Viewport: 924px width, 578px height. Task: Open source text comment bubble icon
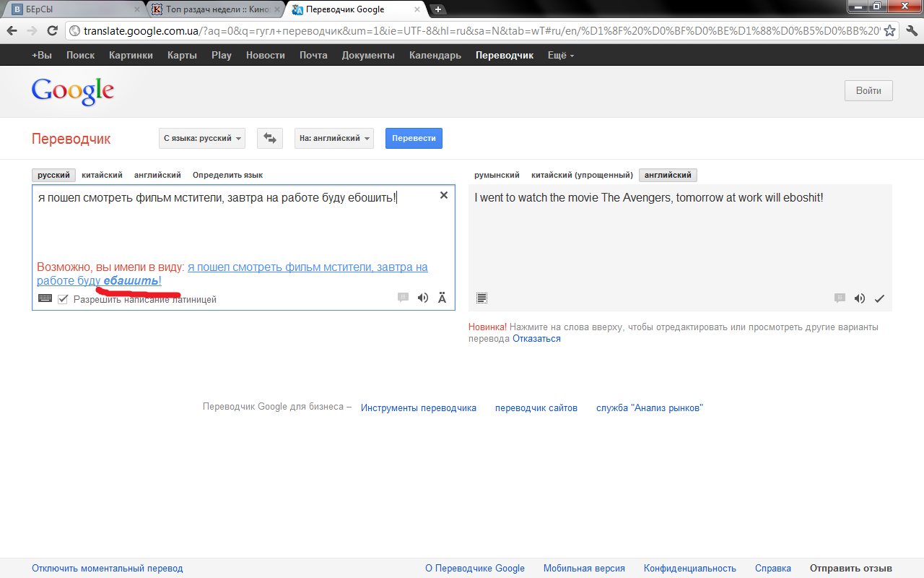pyautogui.click(x=404, y=298)
